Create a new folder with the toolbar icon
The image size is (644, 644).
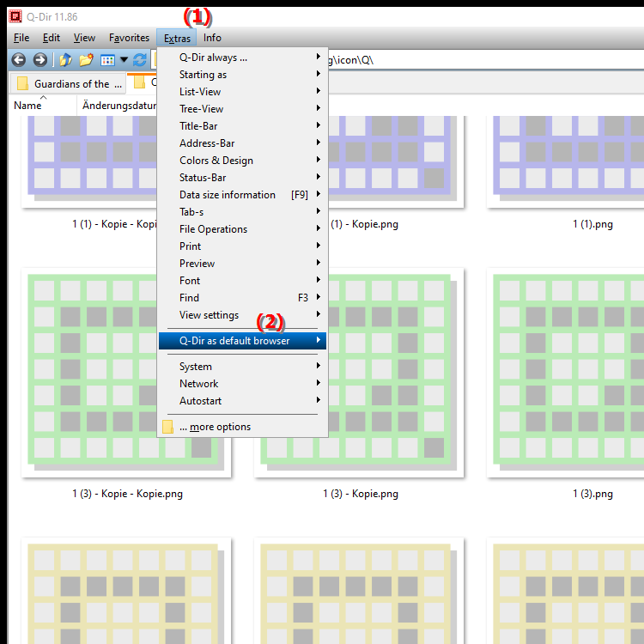click(86, 60)
